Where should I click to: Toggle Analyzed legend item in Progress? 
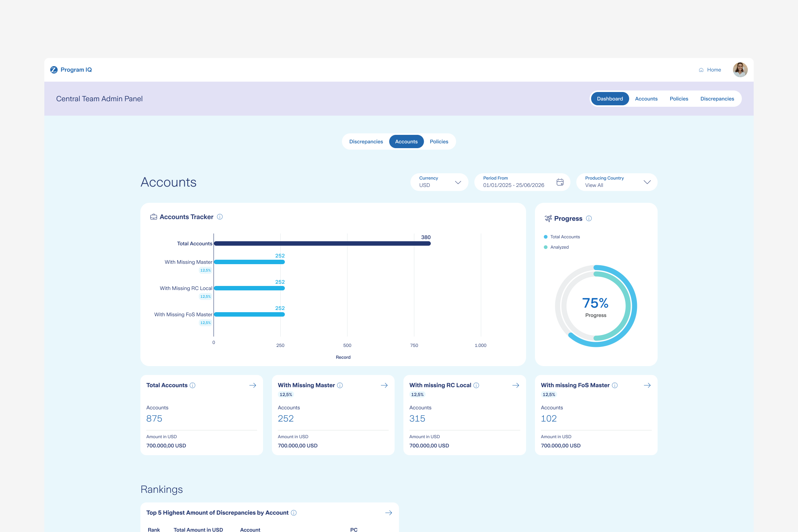(x=556, y=247)
